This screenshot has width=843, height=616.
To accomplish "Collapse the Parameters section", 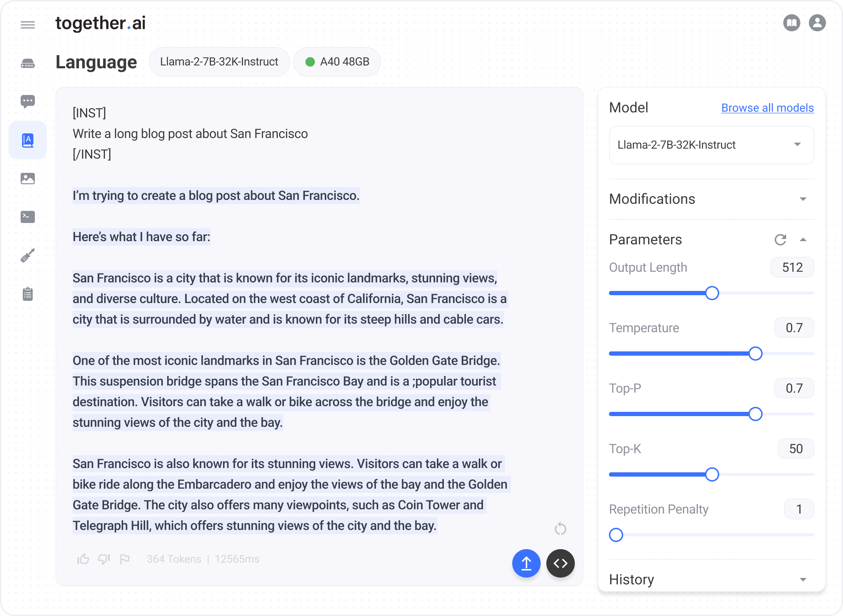I will point(803,240).
